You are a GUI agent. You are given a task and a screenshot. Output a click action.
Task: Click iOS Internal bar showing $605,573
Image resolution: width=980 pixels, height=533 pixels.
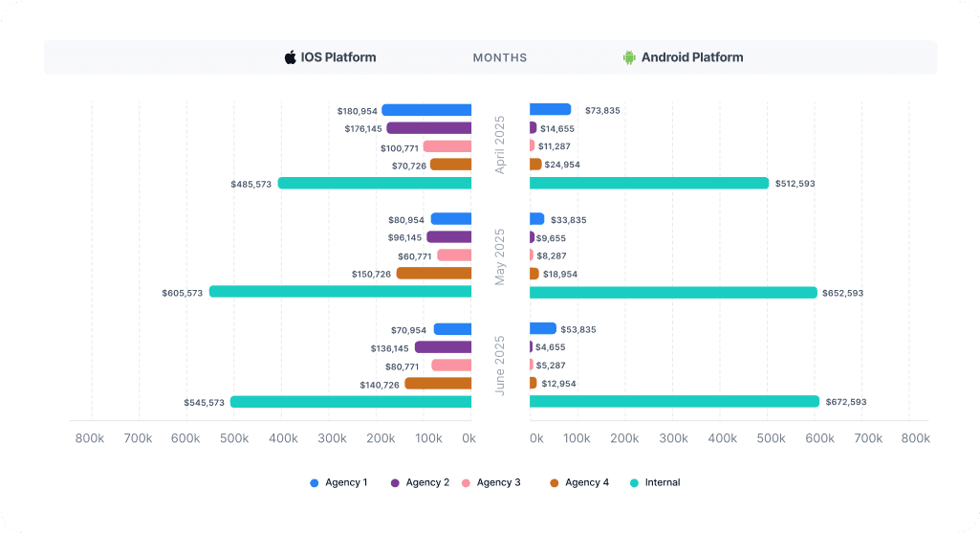pos(340,292)
